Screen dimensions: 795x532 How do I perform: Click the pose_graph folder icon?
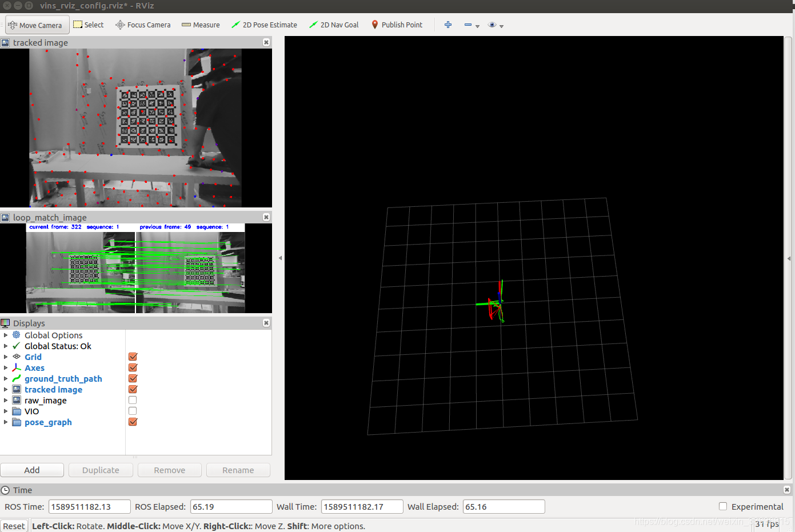17,422
